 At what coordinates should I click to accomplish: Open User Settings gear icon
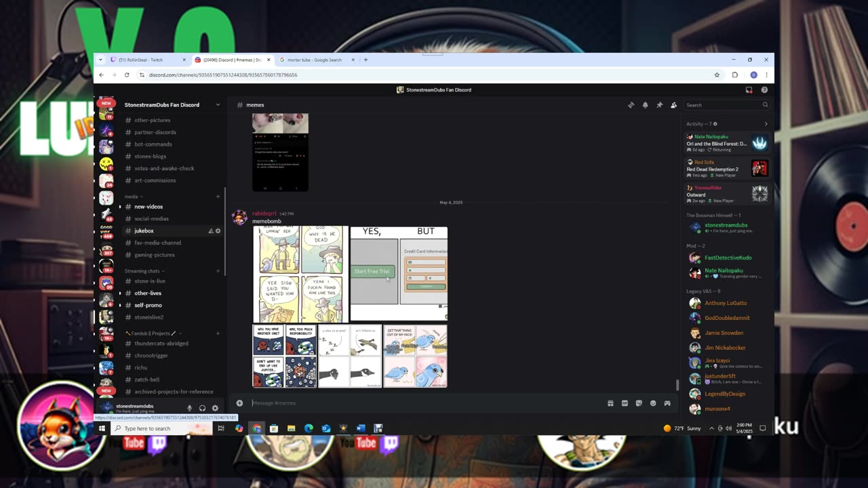[215, 408]
